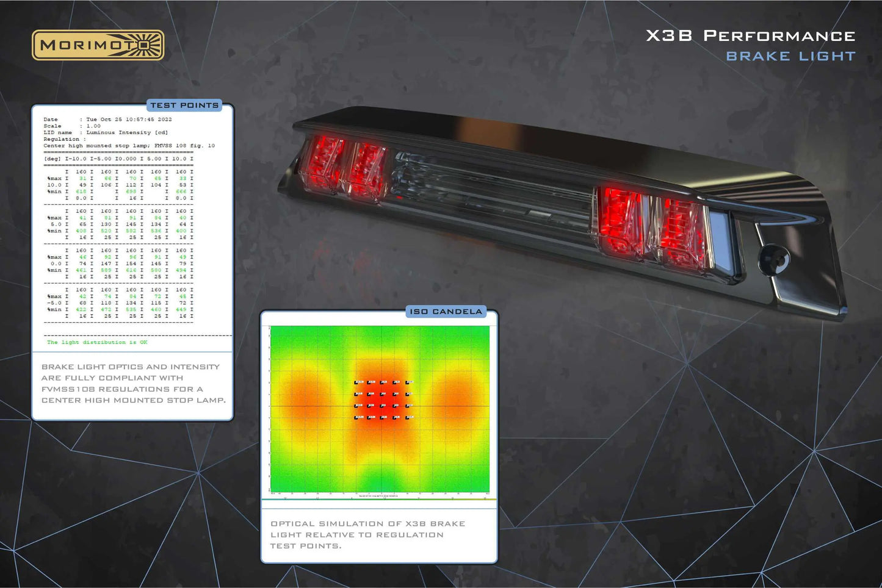
Task: Click the test point marker grid in the heat map
Action: [383, 400]
